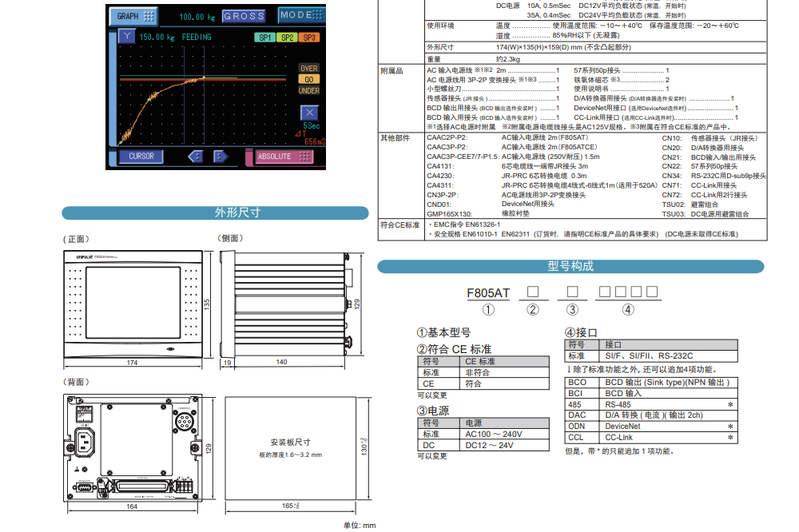Click the TSU03 part code
Screen dimensions: 799x532
[674, 214]
